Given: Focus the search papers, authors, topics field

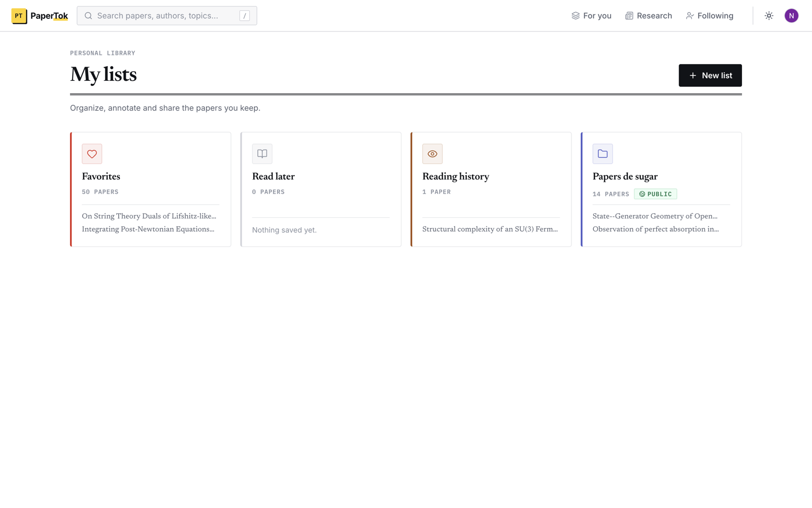Looking at the screenshot, I should [x=167, y=16].
